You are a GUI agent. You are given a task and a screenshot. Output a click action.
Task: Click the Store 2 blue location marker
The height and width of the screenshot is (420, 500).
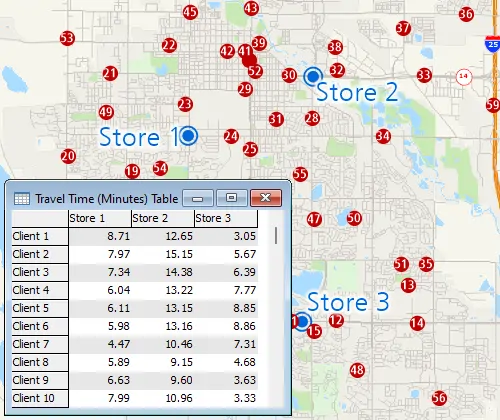(313, 76)
